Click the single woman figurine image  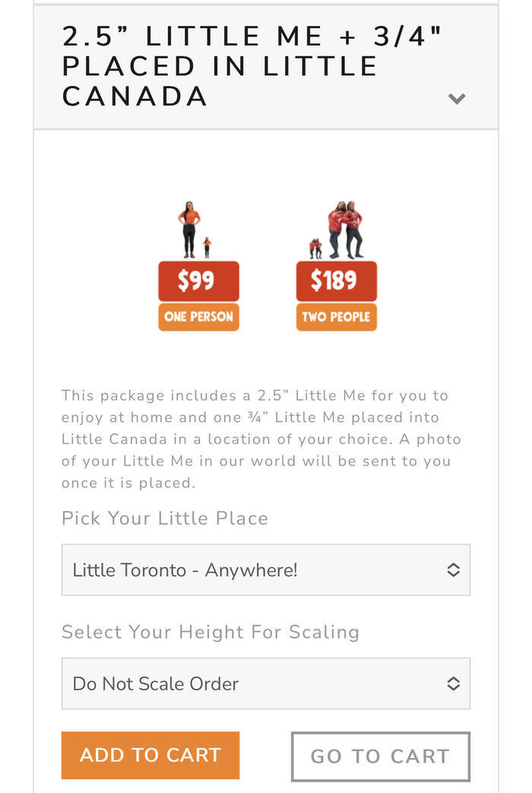click(x=190, y=230)
